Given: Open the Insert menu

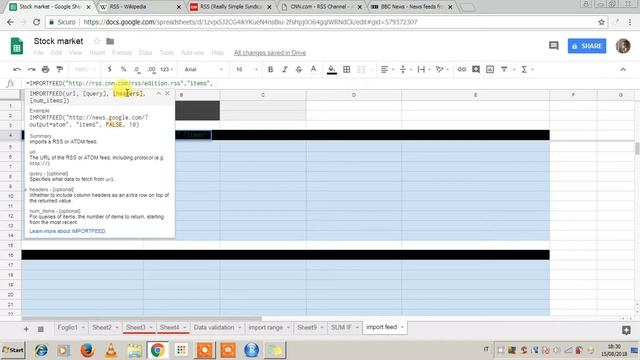Looking at the screenshot, I should coord(97,53).
